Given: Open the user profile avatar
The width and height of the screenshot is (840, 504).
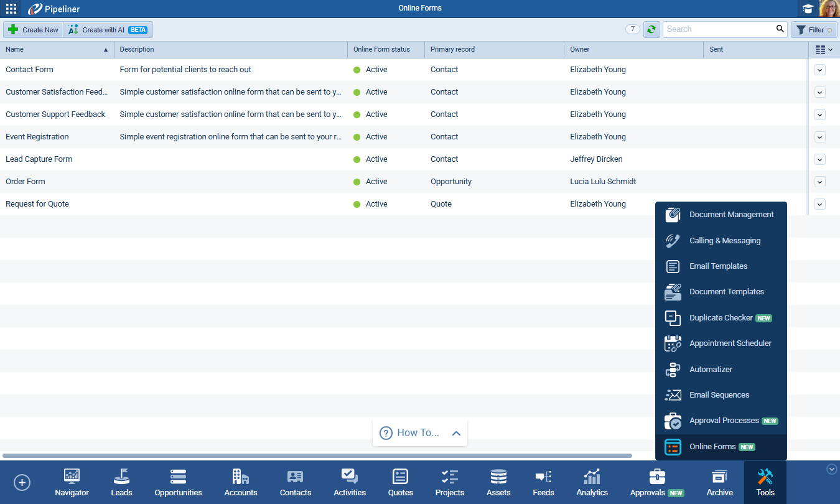Looking at the screenshot, I should point(829,9).
